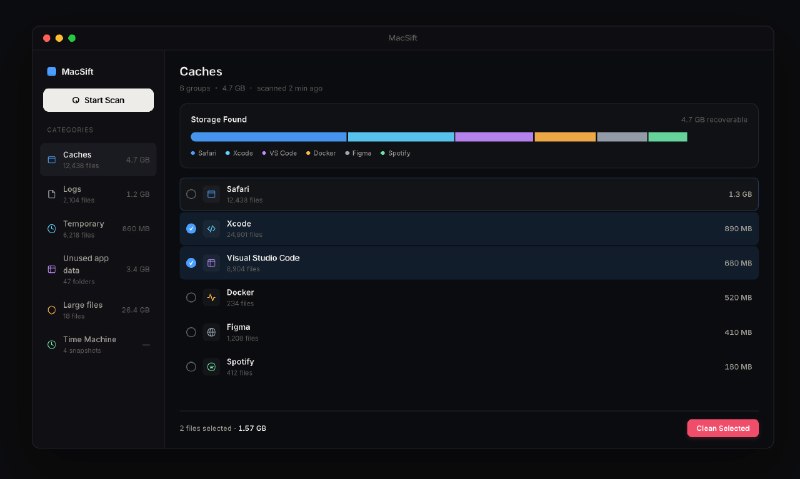Click the Large files 28.4 GB value

[136, 310]
